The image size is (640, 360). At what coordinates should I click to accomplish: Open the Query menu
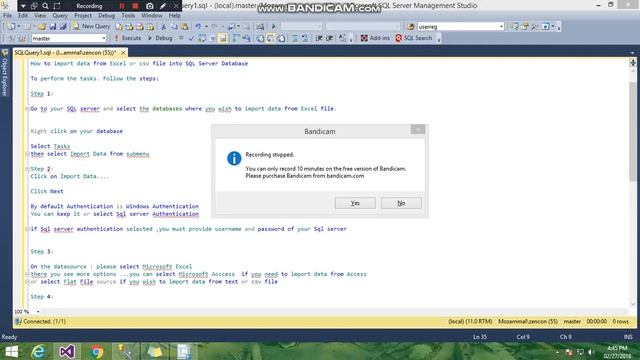[x=60, y=16]
